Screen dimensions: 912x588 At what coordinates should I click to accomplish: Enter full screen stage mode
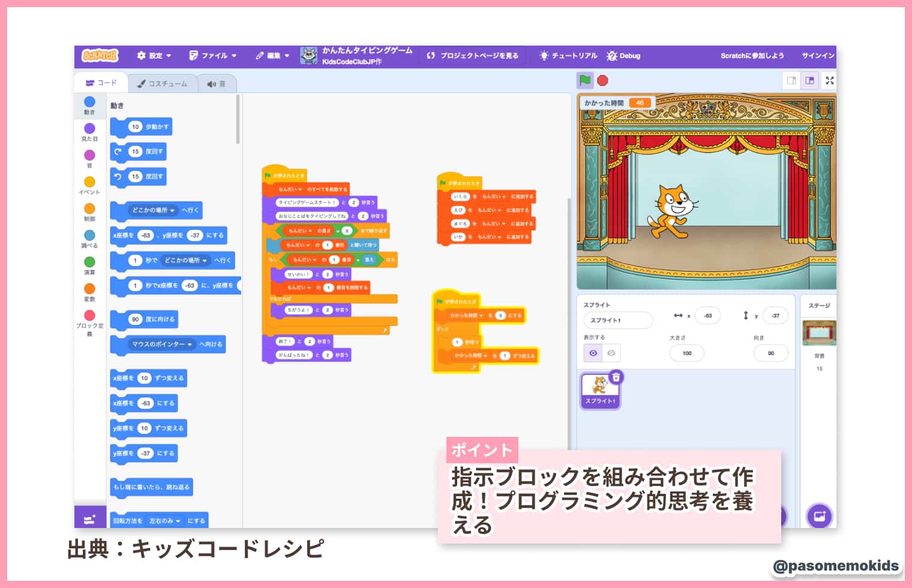(829, 80)
